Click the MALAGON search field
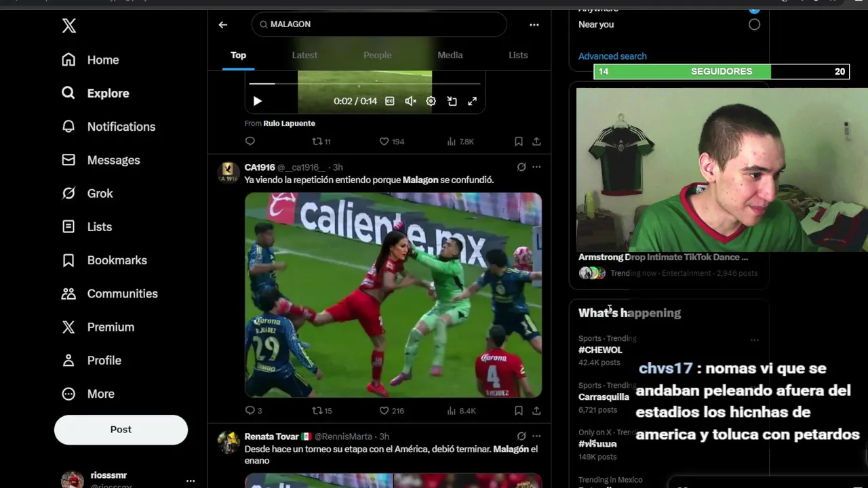 pos(379,24)
